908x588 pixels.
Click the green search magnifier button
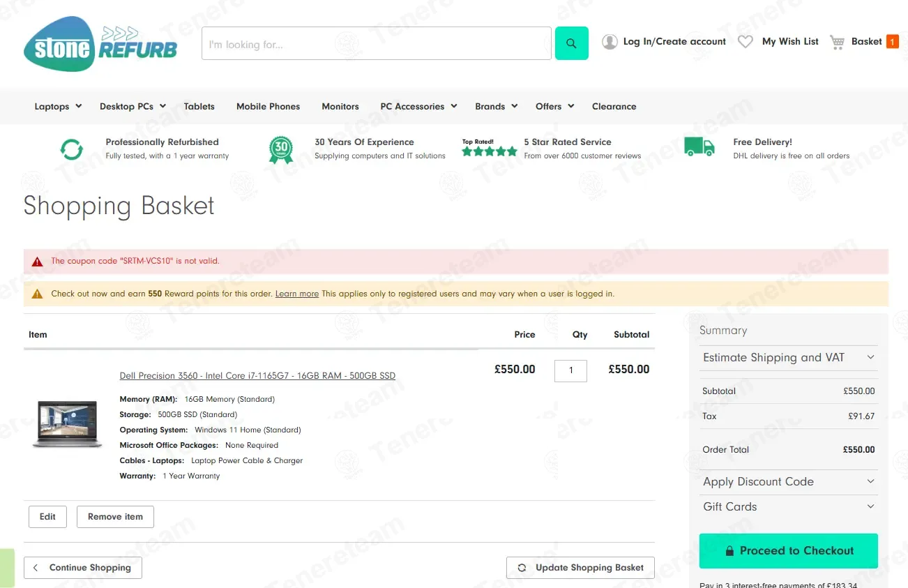[x=572, y=43]
